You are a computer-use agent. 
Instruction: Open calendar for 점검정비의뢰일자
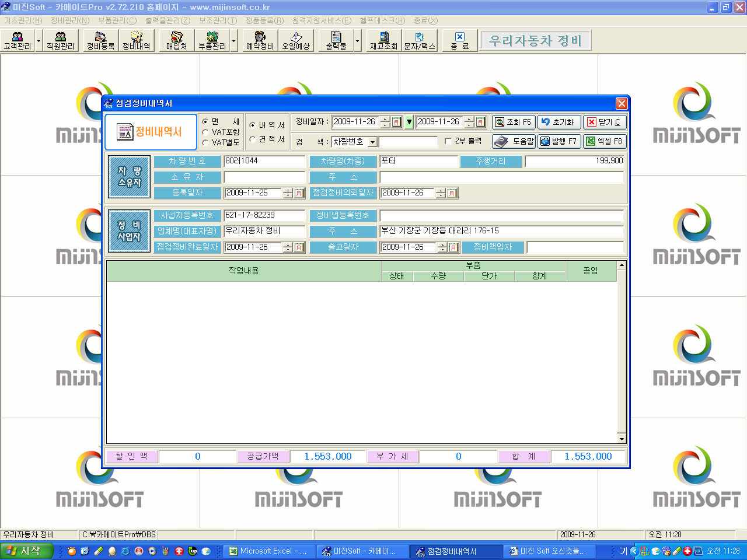[x=452, y=193]
